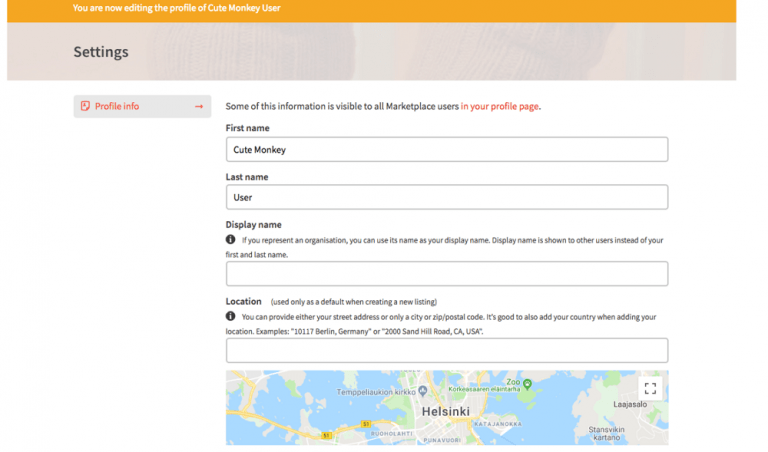This screenshot has height=452, width=768.
Task: Click the Location info icon
Action: tap(230, 316)
